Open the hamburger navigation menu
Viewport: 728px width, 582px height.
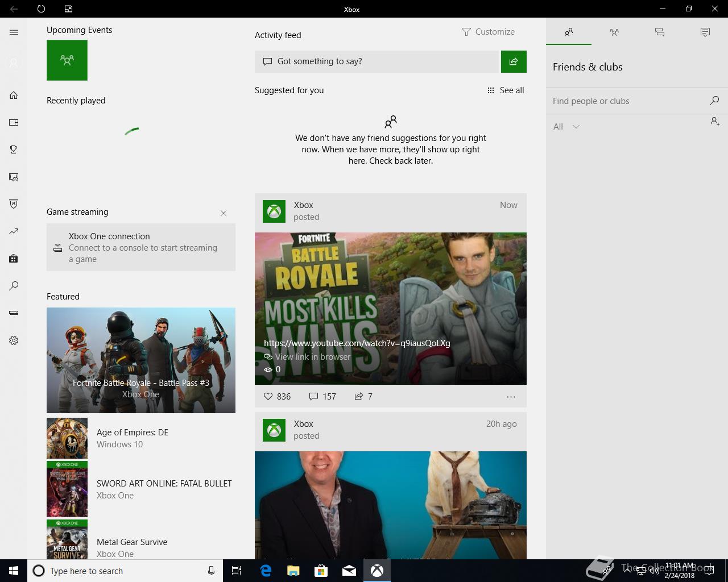pyautogui.click(x=14, y=32)
